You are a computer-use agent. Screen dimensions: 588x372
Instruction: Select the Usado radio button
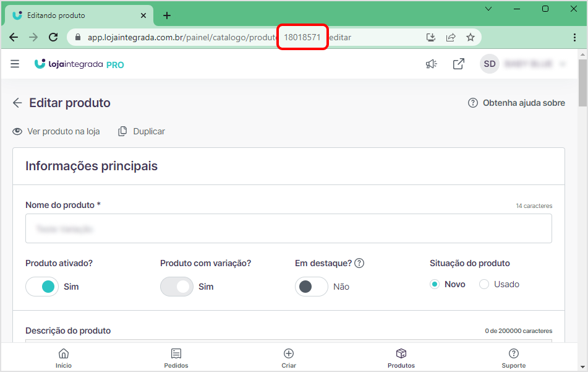484,284
